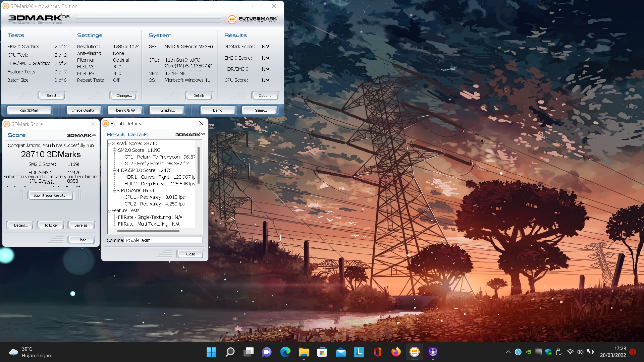Open the red notification badge 8
644x362 pixels.
click(633, 352)
